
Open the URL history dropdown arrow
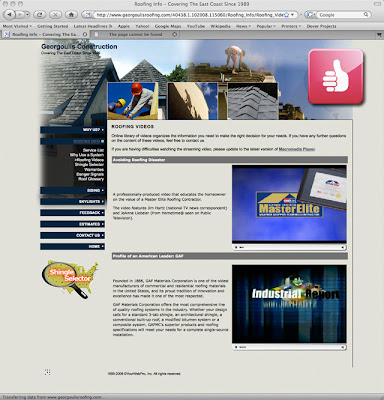coord(293,15)
